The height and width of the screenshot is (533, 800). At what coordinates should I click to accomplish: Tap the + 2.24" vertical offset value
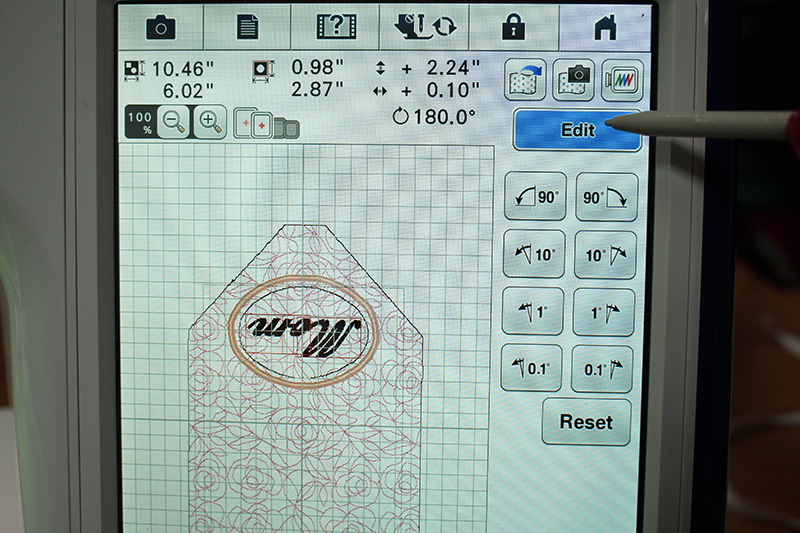[440, 68]
